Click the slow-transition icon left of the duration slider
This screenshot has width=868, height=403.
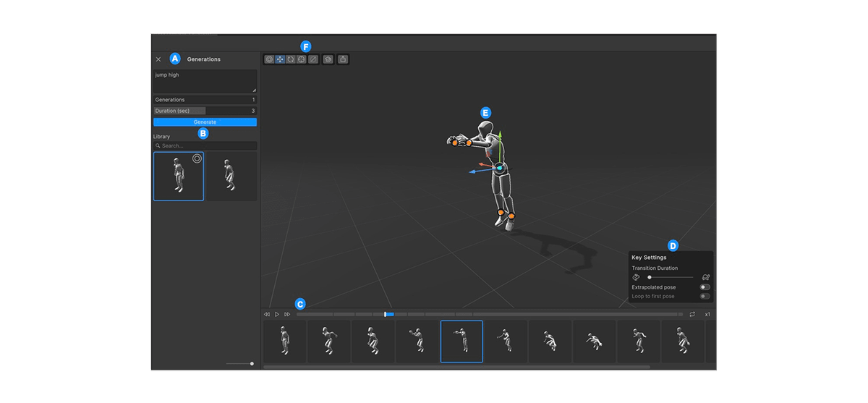click(x=636, y=277)
